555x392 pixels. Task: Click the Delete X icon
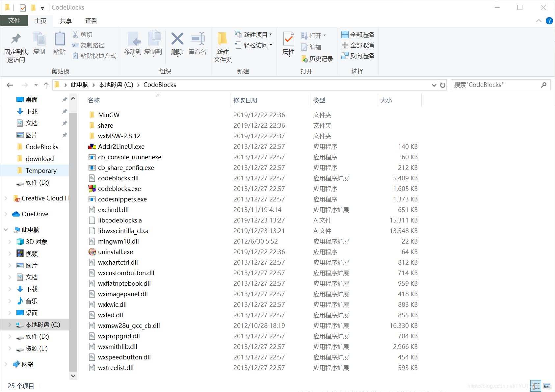(x=177, y=39)
